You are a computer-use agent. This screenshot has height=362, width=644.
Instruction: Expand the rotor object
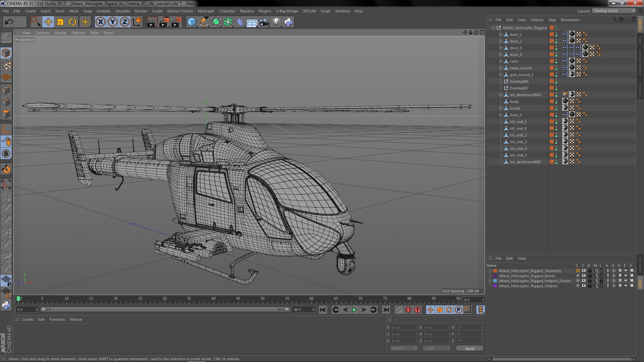point(500,61)
